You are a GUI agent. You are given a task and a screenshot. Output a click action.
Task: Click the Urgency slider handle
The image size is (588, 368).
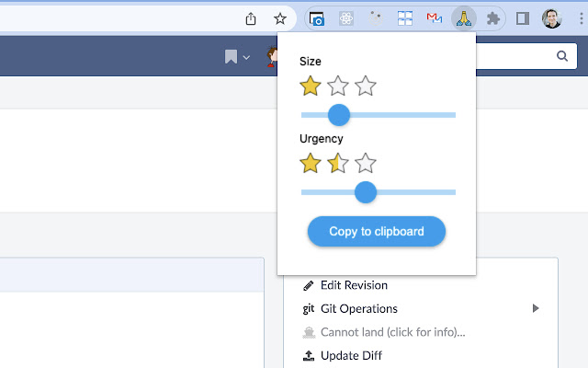[366, 192]
